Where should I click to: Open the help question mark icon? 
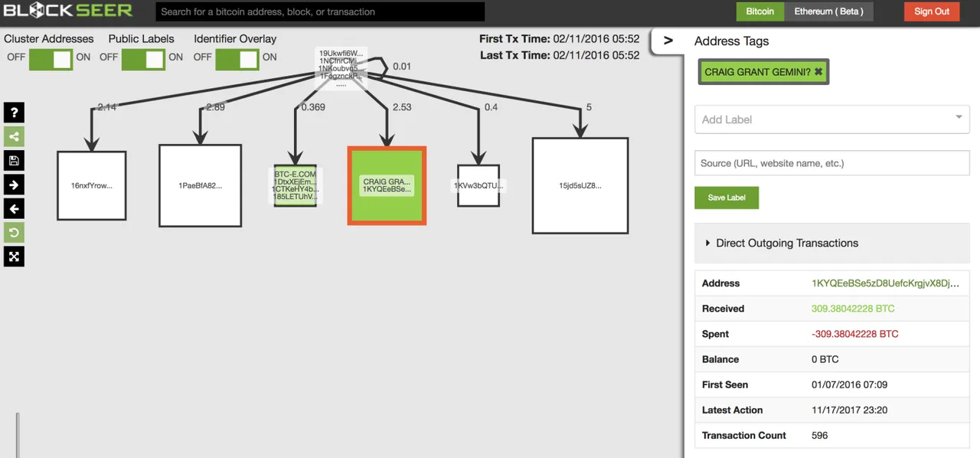14,113
